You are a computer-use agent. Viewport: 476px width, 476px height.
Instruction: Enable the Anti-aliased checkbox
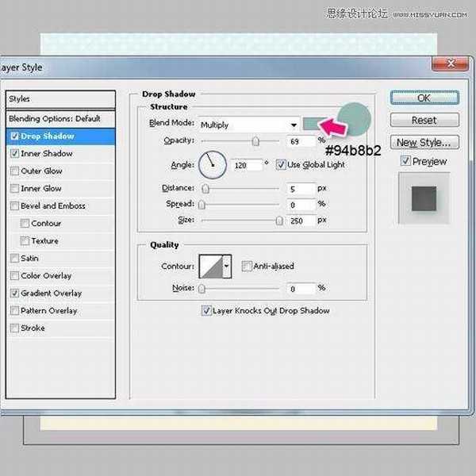(x=247, y=267)
